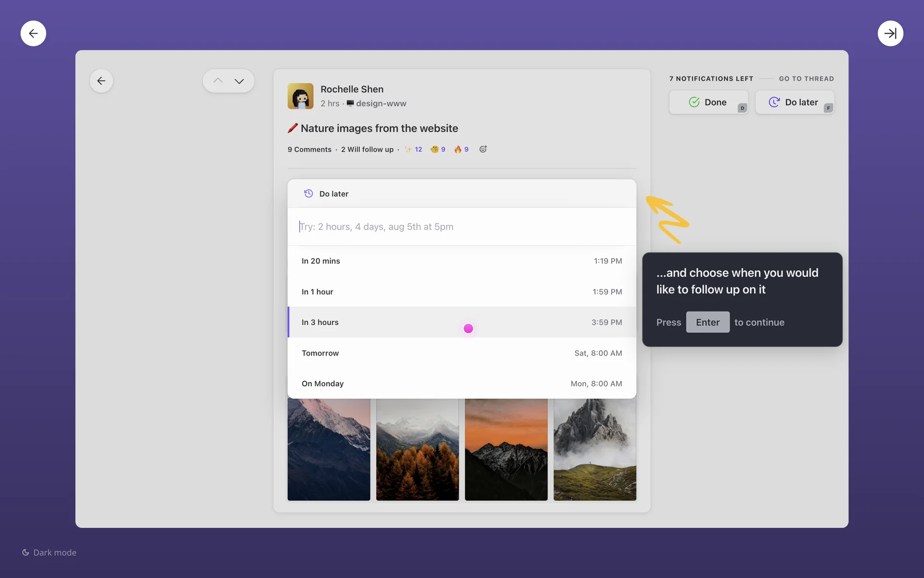
Task: Open the orange sunset mountain thumbnail
Action: pos(506,449)
